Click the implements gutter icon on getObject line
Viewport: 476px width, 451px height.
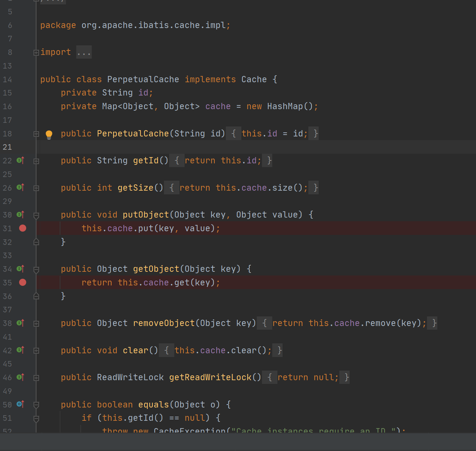(21, 269)
